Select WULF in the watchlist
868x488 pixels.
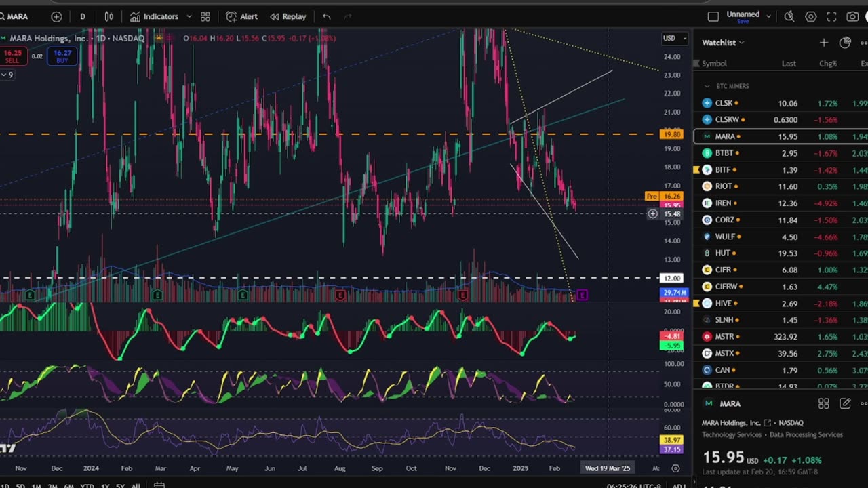(x=780, y=237)
